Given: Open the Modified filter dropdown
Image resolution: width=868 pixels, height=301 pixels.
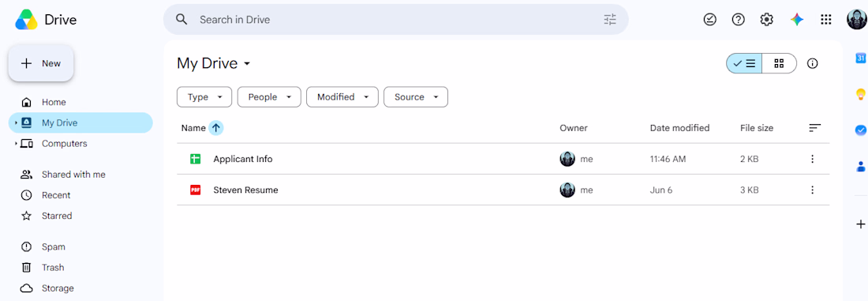Looking at the screenshot, I should coord(342,97).
